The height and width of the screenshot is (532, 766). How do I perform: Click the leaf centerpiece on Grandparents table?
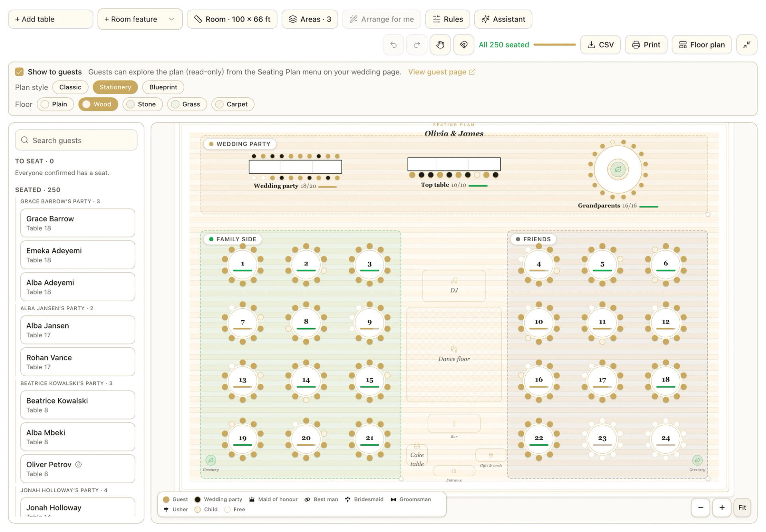click(x=618, y=169)
